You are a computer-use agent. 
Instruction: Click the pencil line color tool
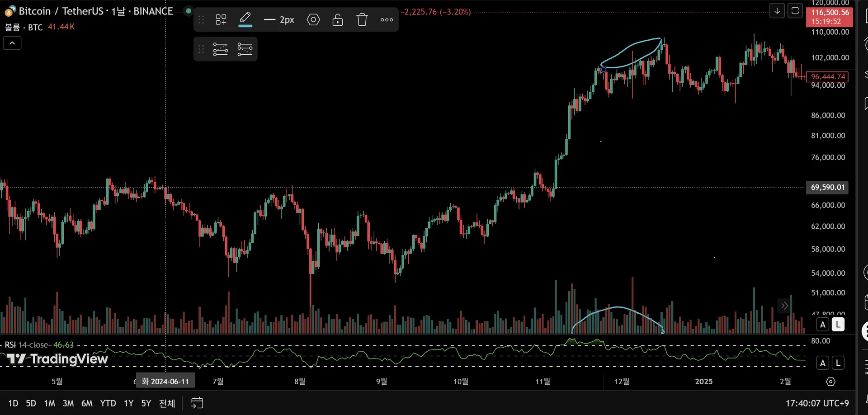pyautogui.click(x=245, y=19)
